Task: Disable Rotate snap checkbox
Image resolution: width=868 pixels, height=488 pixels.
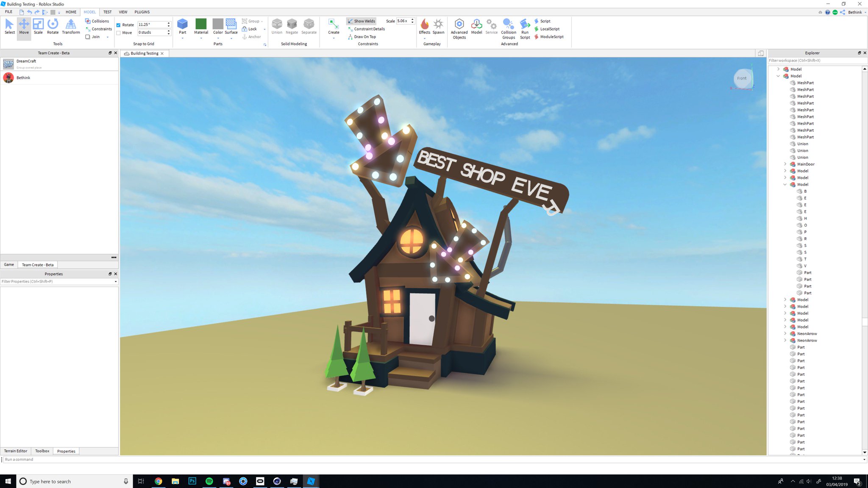Action: [x=119, y=25]
